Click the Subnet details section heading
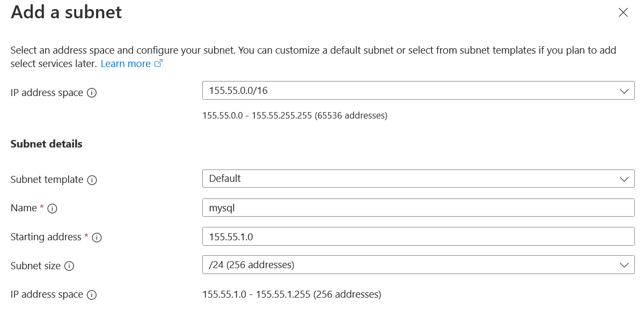 point(47,144)
